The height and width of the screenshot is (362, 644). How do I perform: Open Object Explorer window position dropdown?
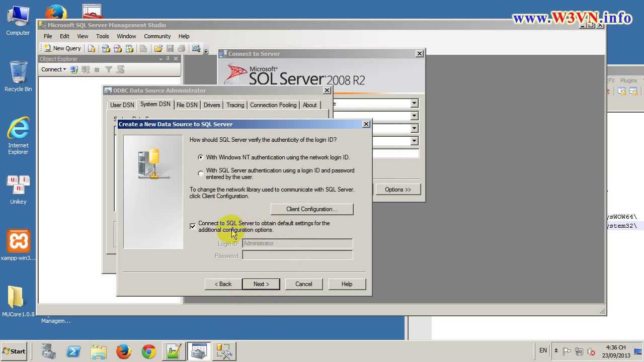[x=160, y=59]
